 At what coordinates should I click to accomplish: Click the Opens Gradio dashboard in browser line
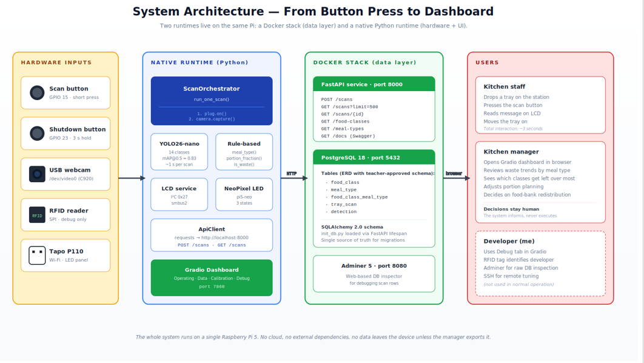coord(528,163)
